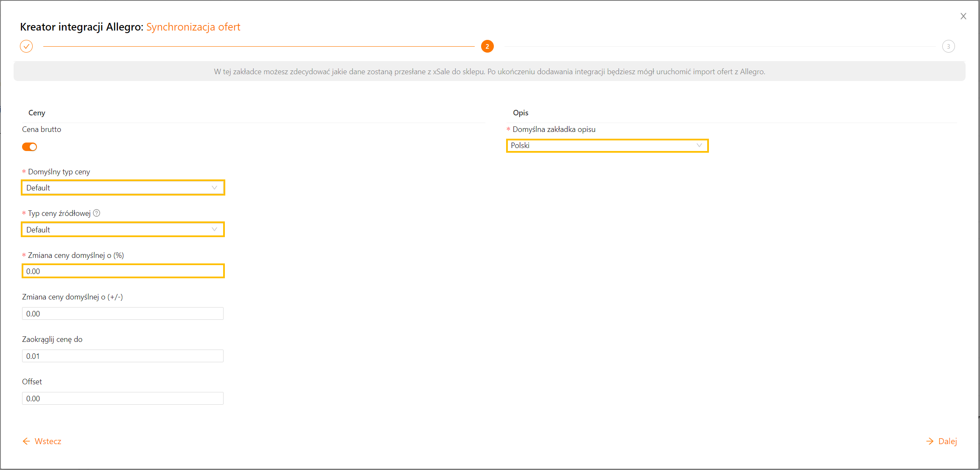Click into the Offset input field
The image size is (980, 470).
tap(123, 398)
